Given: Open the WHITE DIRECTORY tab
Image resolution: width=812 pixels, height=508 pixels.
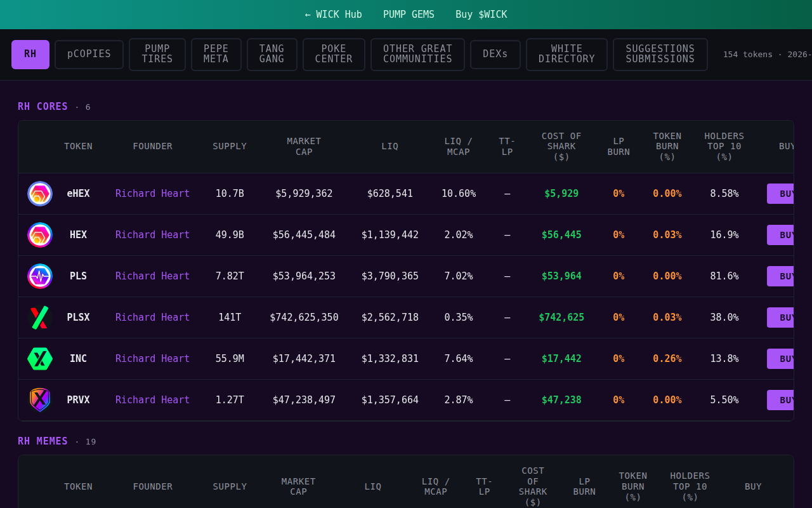Looking at the screenshot, I should pos(566,55).
